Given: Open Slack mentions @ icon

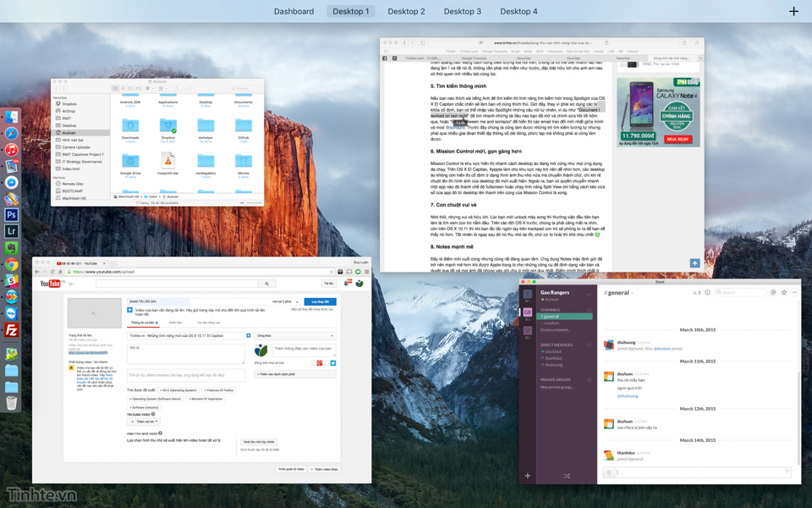Looking at the screenshot, I should coord(772,292).
